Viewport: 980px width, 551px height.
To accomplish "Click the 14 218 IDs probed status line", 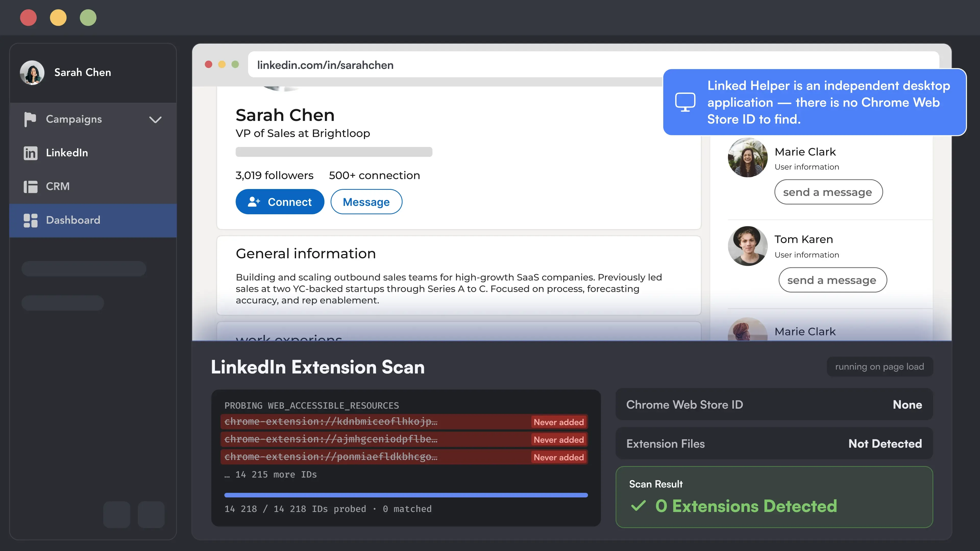I will 328,509.
